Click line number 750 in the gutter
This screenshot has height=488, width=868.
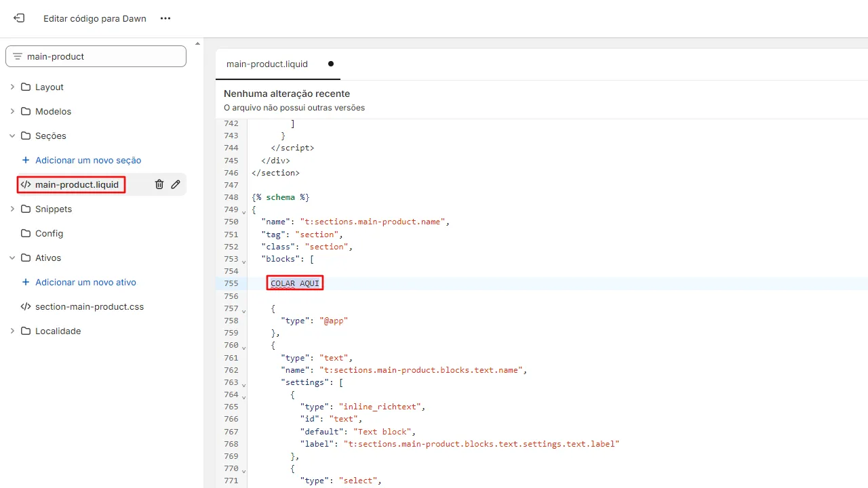[231, 222]
